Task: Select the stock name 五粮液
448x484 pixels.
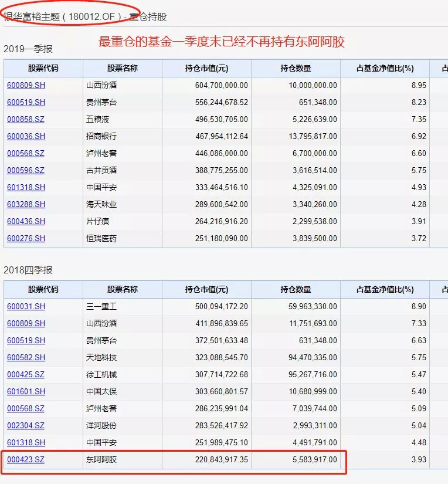Action: tap(97, 119)
